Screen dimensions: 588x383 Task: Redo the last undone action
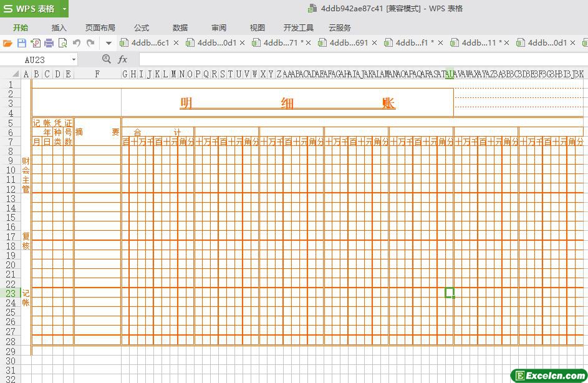90,43
